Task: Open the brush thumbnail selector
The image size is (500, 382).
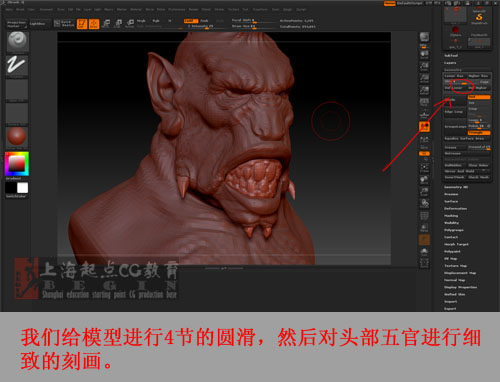Action: click(x=18, y=42)
